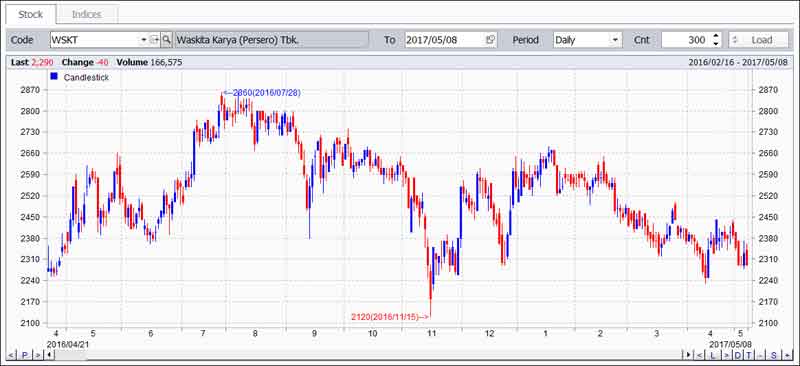Click the D button in the bottom toolbar
The height and width of the screenshot is (366, 800).
738,355
